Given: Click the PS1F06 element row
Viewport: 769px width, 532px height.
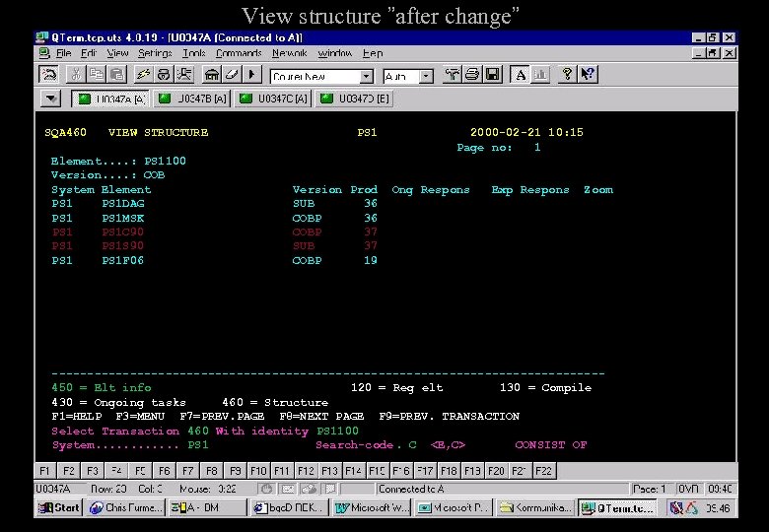Looking at the screenshot, I should click(x=214, y=261).
